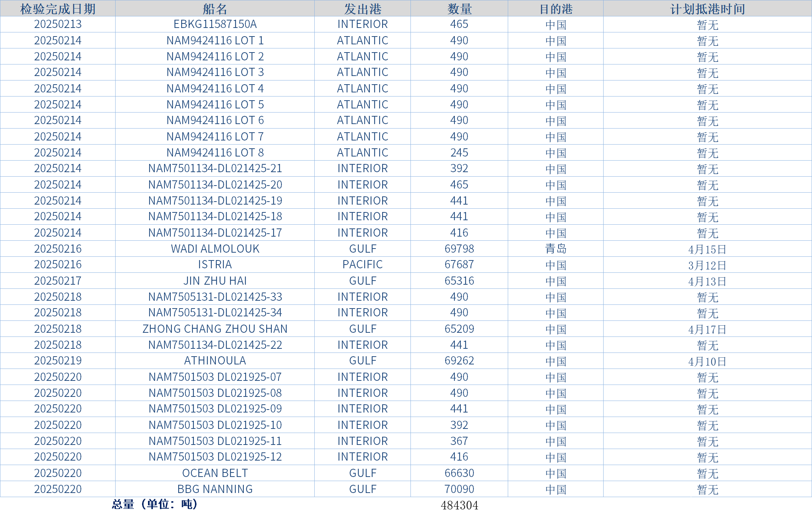Click the ZHONG CHANG ZHOU SHAN cell

click(215, 329)
